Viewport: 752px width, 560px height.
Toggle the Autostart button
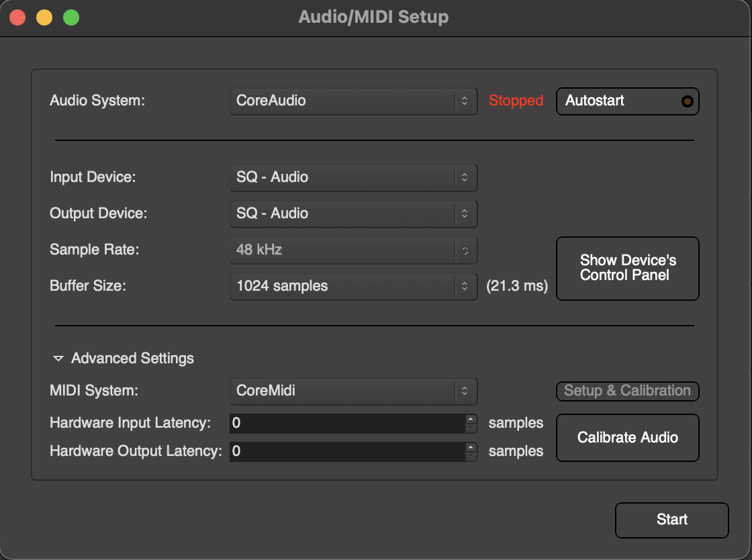point(627,101)
